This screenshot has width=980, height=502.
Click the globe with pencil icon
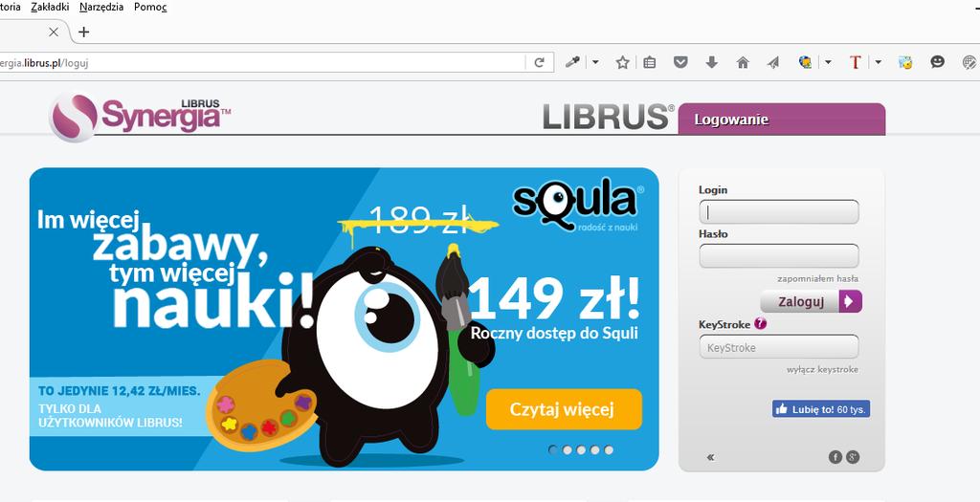969,62
